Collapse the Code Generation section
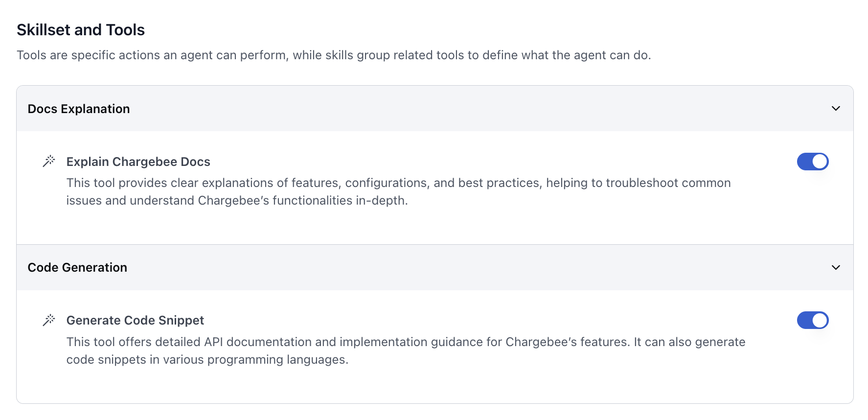 tap(836, 267)
